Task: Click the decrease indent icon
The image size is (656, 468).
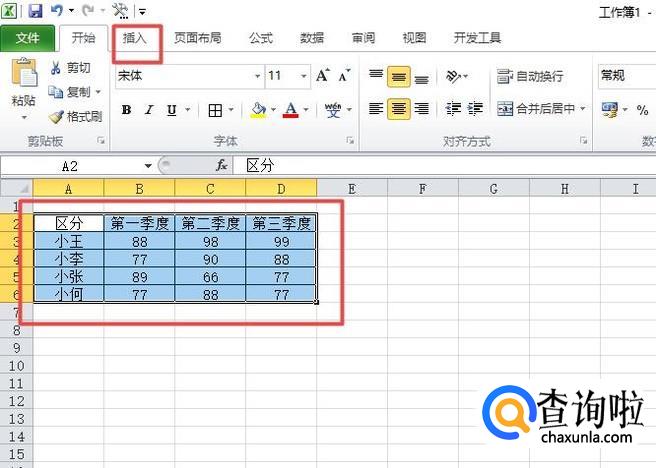Action: pos(453,109)
